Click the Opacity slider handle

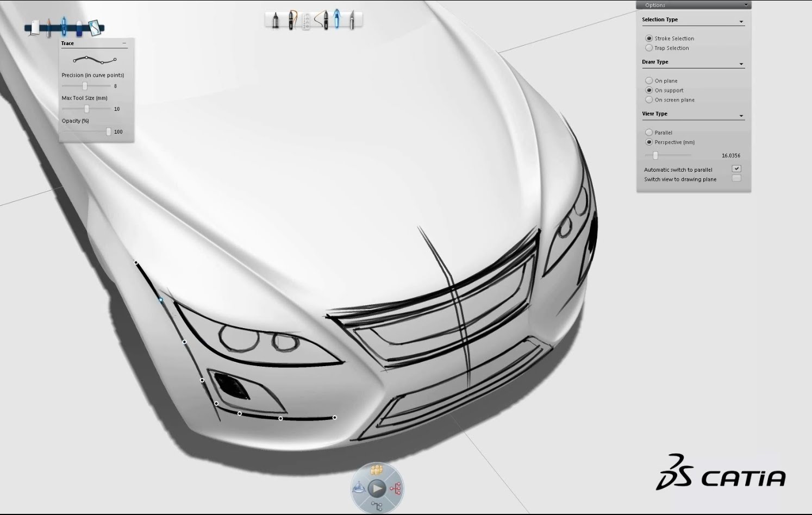(108, 131)
